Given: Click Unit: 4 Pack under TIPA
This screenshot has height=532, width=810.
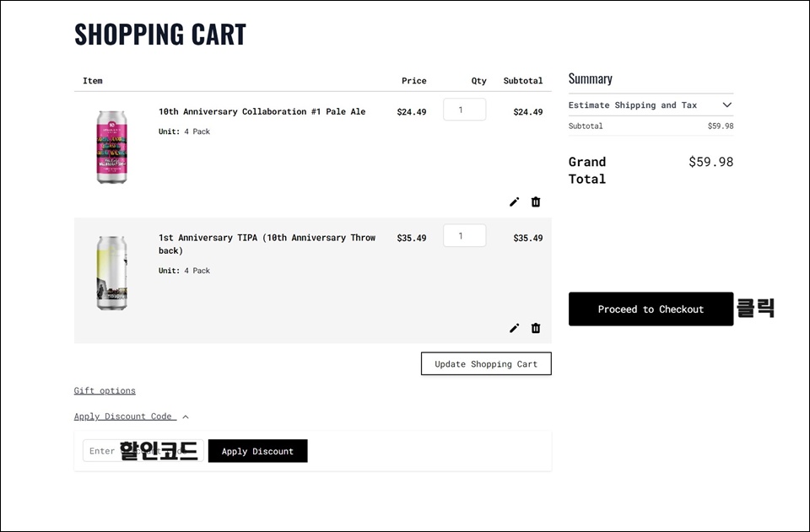Looking at the screenshot, I should click(185, 271).
